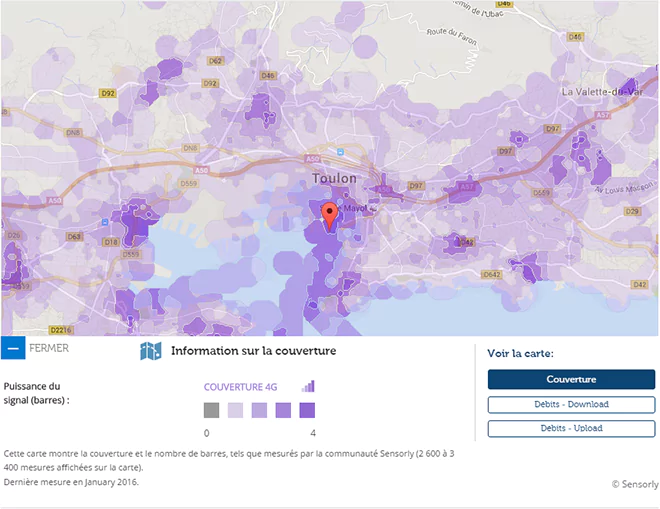This screenshot has height=509, width=660.
Task: Select the darkest purple four-bar swatch
Action: tap(307, 410)
